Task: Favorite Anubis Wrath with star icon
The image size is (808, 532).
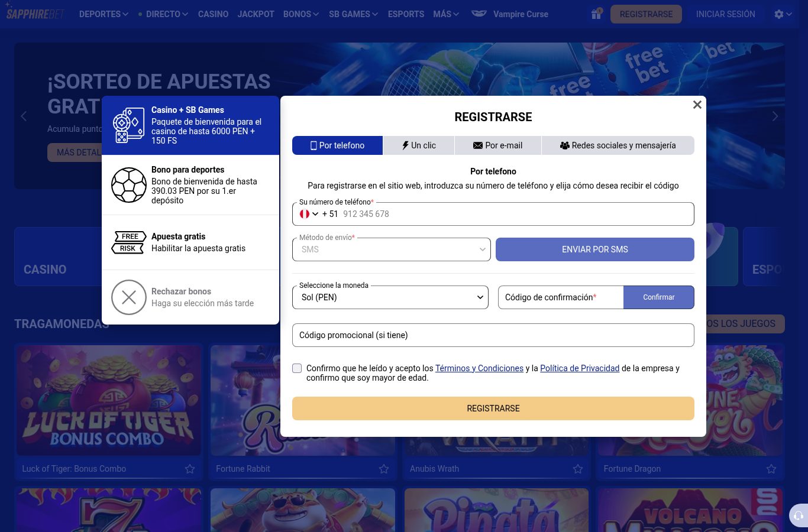Action: click(x=578, y=469)
